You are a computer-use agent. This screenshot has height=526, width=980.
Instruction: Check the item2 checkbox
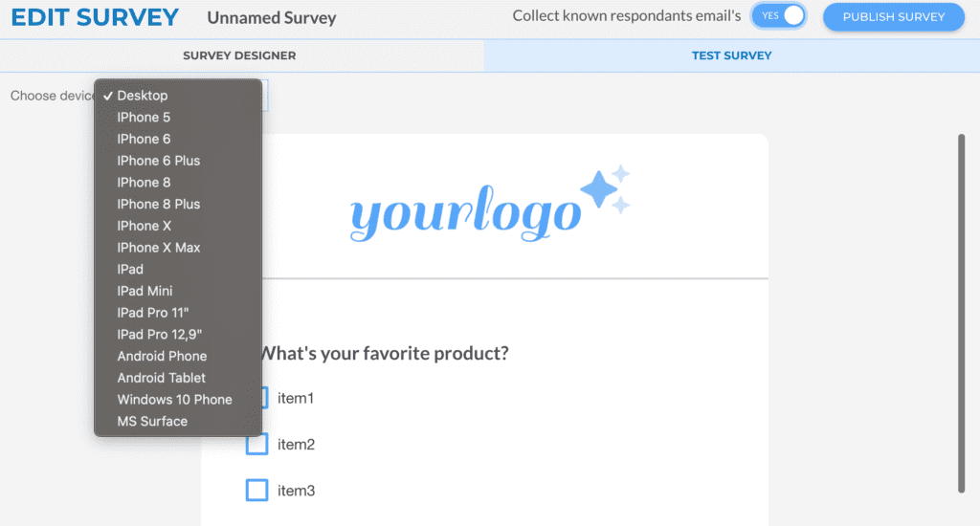point(256,444)
